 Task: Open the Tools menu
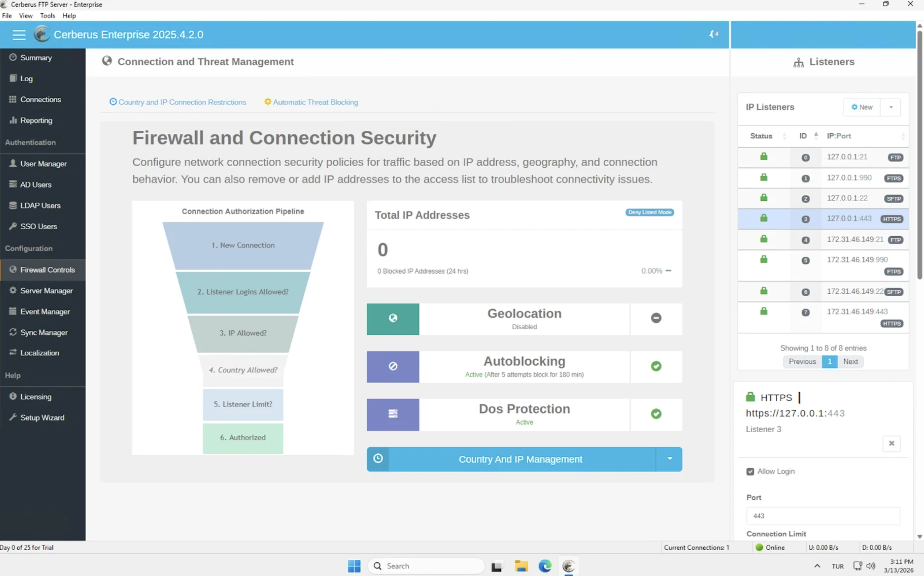tap(47, 16)
